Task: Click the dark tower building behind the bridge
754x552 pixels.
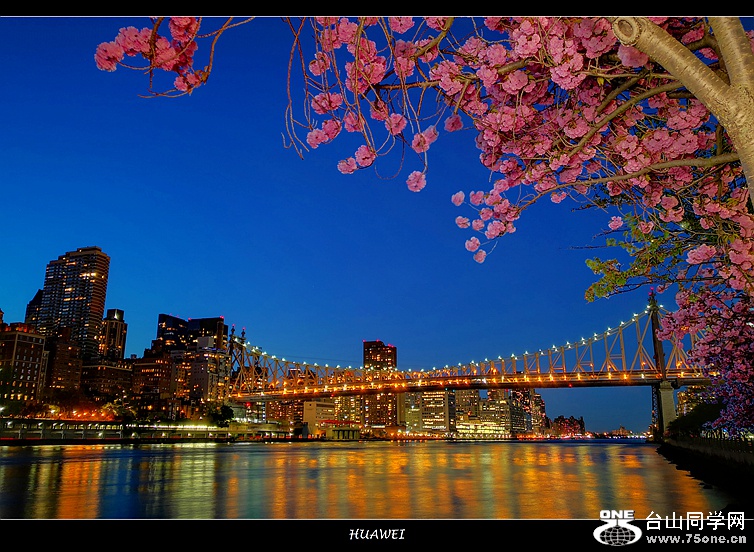Action: [379, 357]
